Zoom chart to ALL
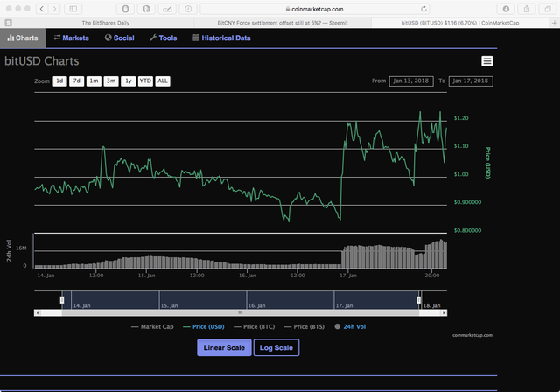Image resolution: width=560 pixels, height=392 pixels. click(x=163, y=81)
